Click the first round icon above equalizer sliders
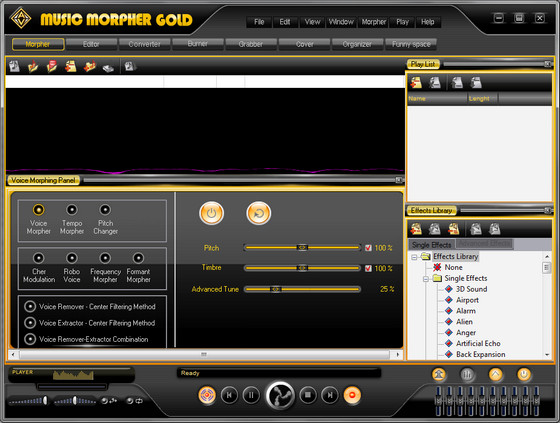The height and width of the screenshot is (423, 560). 439,374
